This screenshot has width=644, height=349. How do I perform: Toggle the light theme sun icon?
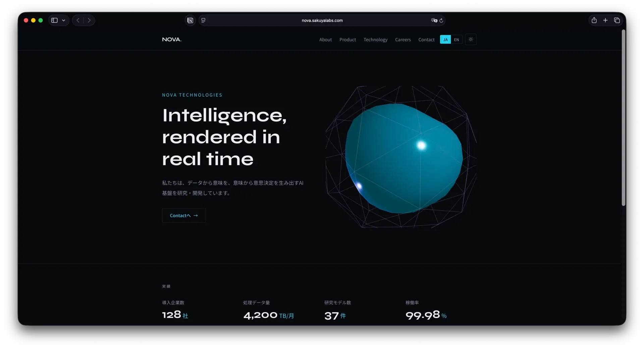(x=471, y=40)
